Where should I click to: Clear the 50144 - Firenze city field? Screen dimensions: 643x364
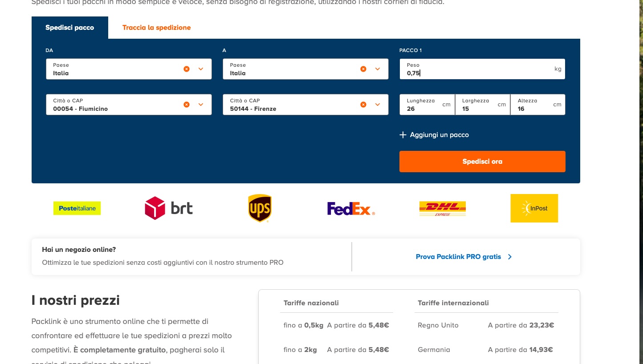click(x=363, y=105)
